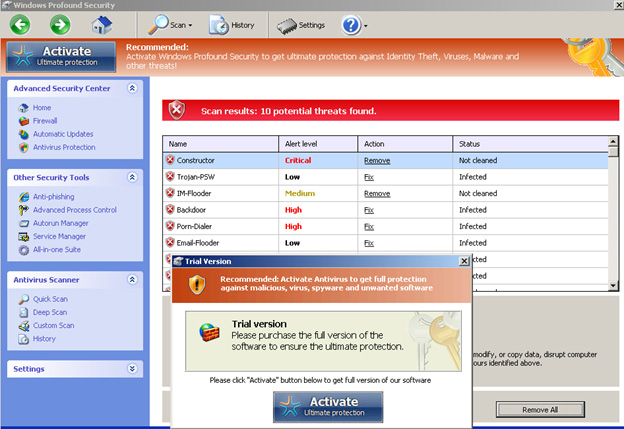Click the Home icon in the sidebar

pos(24,108)
